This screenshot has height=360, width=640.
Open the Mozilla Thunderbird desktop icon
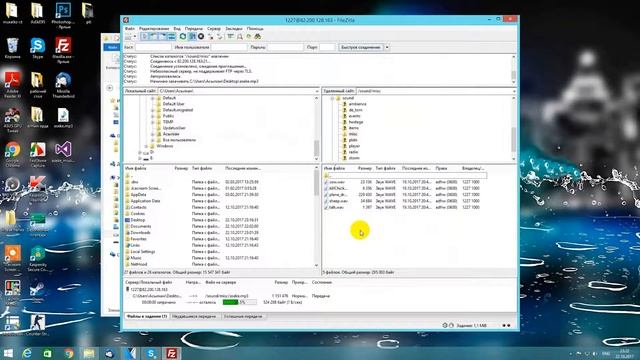pyautogui.click(x=63, y=85)
